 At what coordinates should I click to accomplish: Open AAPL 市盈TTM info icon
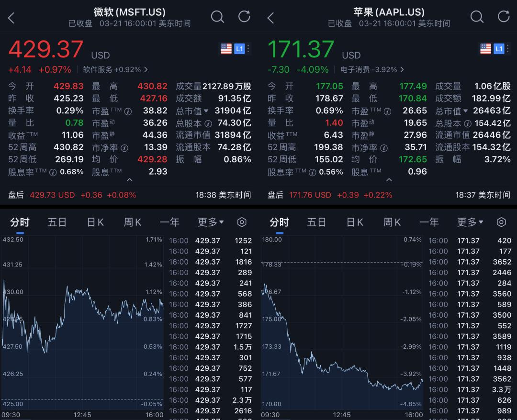coord(387,111)
